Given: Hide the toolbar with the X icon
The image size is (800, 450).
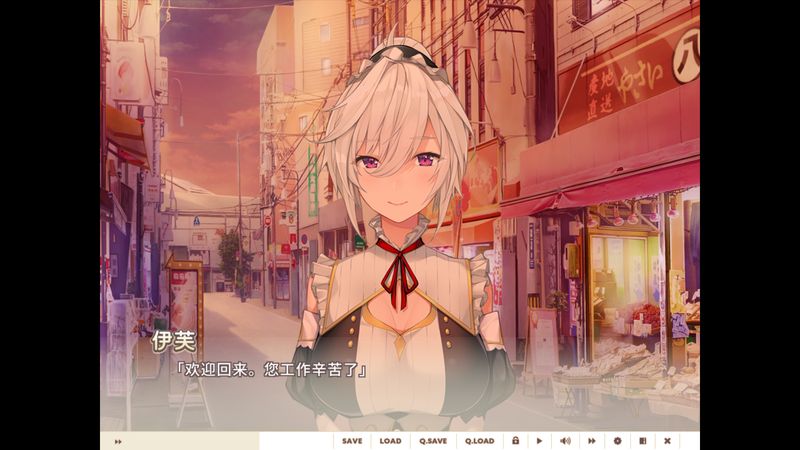Looking at the screenshot, I should (668, 441).
